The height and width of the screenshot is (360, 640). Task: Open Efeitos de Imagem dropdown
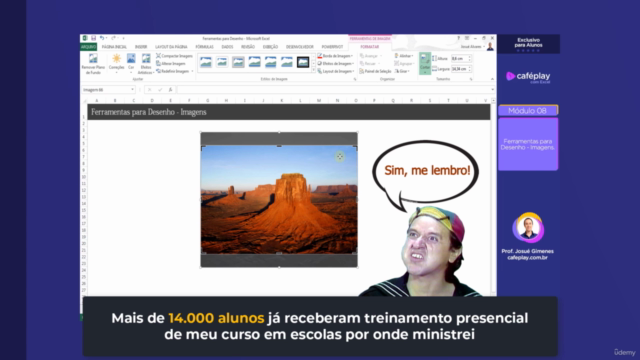pos(335,64)
